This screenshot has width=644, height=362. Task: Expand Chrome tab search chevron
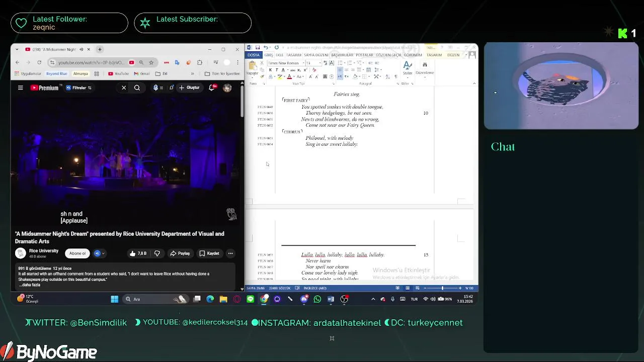(x=17, y=49)
